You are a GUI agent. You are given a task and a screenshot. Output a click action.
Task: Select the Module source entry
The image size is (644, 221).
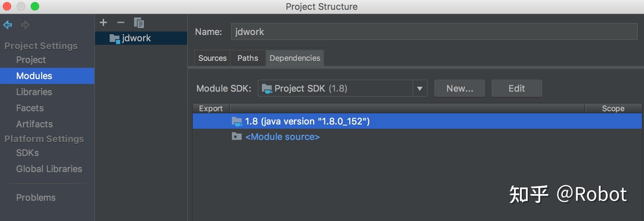(282, 137)
